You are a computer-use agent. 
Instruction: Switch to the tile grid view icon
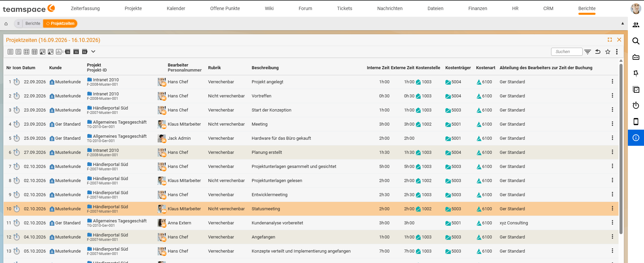coord(26,52)
